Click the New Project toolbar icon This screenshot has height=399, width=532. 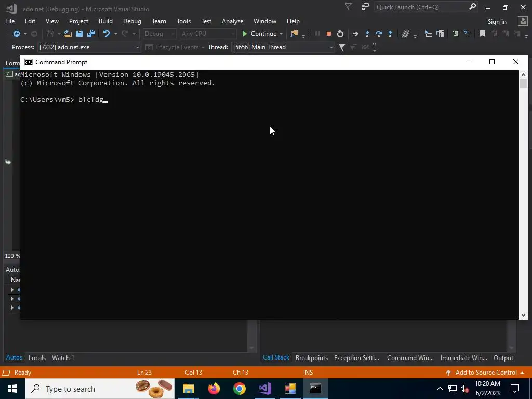pos(50,34)
